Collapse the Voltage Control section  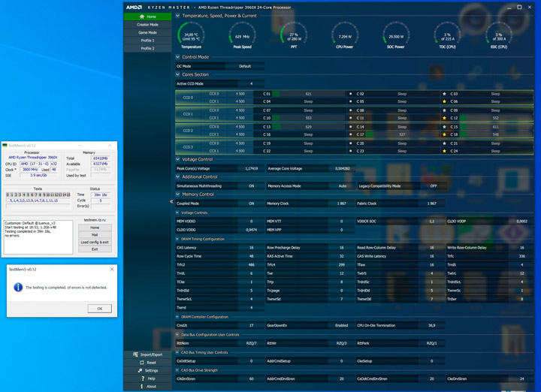click(177, 159)
